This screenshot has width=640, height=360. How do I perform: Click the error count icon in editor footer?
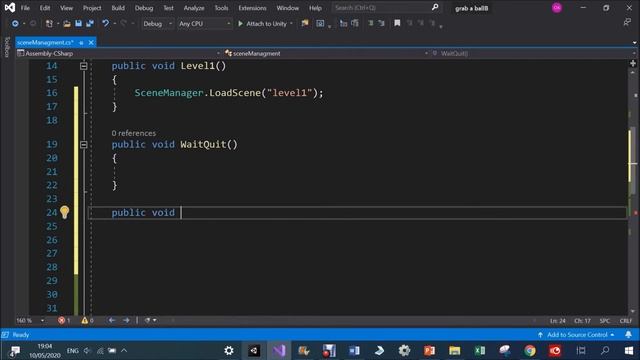(x=61, y=320)
